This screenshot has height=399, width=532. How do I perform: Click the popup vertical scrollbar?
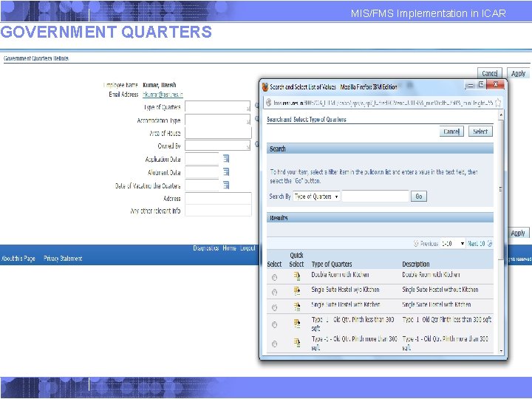pyautogui.click(x=501, y=188)
